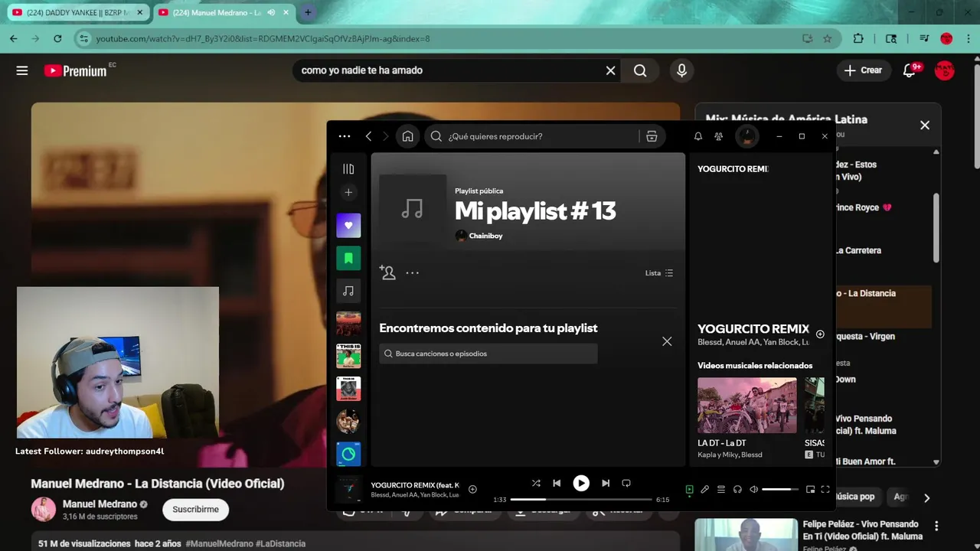Play the YOGURCITO REMIX track in Spotify

tap(581, 483)
